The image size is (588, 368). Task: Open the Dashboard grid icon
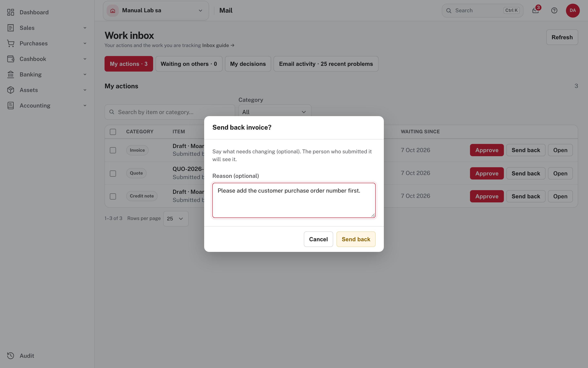point(10,12)
